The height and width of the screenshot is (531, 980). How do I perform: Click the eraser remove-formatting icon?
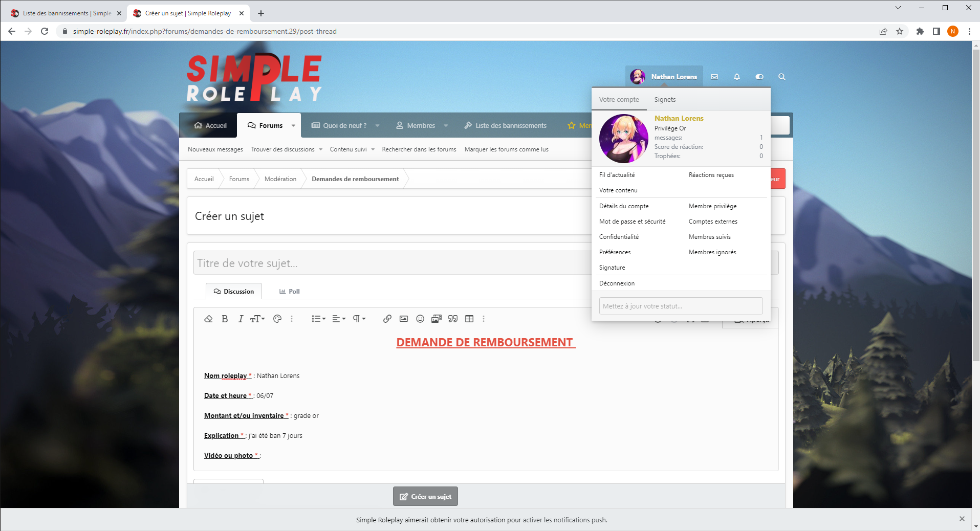click(208, 319)
